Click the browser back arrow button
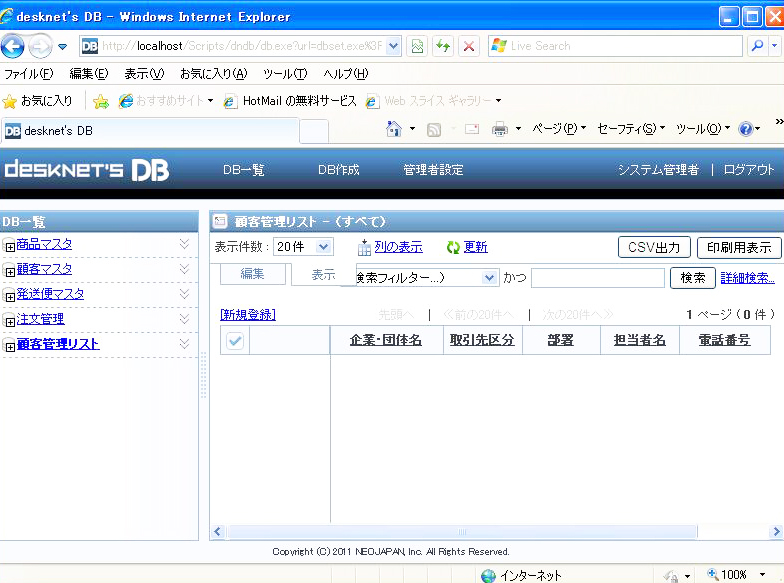This screenshot has height=583, width=784. coord(14,46)
